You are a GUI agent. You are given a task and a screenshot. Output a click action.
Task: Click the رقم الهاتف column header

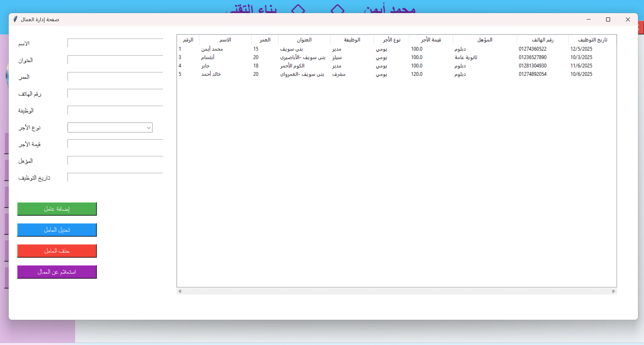(543, 40)
